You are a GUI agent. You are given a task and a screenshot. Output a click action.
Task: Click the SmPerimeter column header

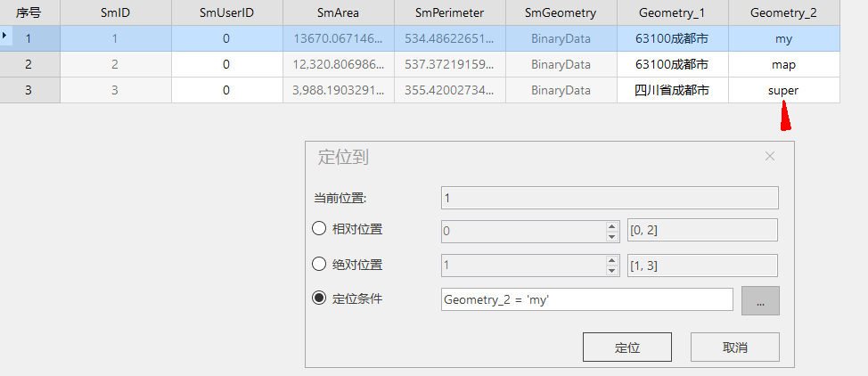[449, 12]
